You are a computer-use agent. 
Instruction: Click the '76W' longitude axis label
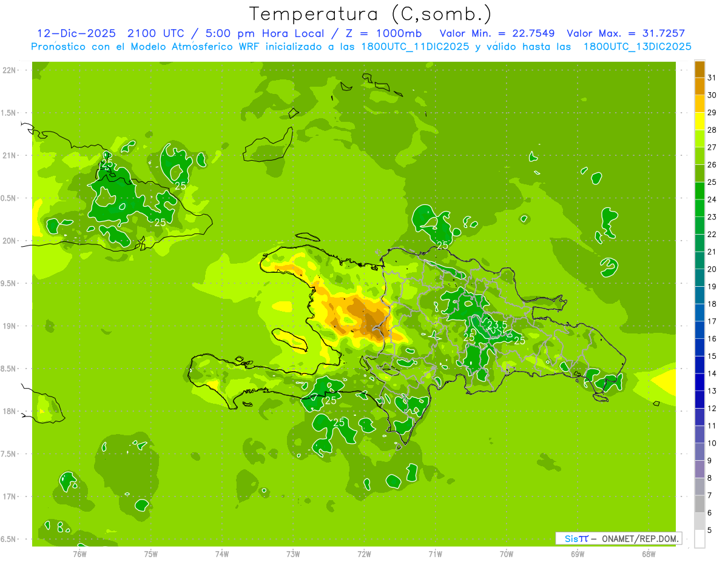80,554
